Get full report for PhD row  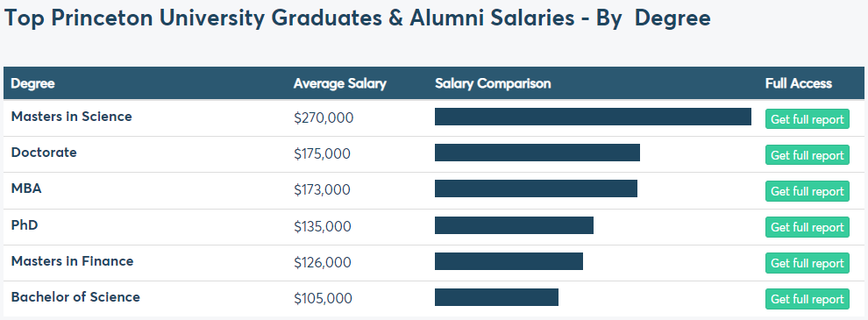pos(808,227)
